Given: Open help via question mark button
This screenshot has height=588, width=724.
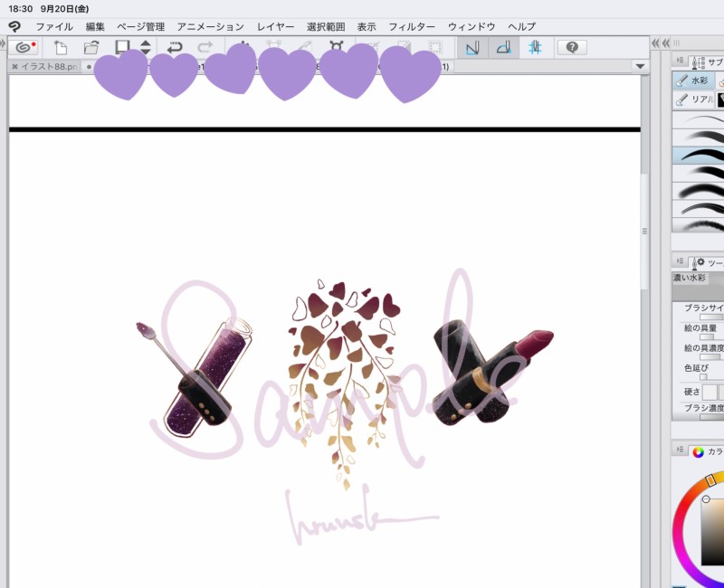Looking at the screenshot, I should (572, 48).
